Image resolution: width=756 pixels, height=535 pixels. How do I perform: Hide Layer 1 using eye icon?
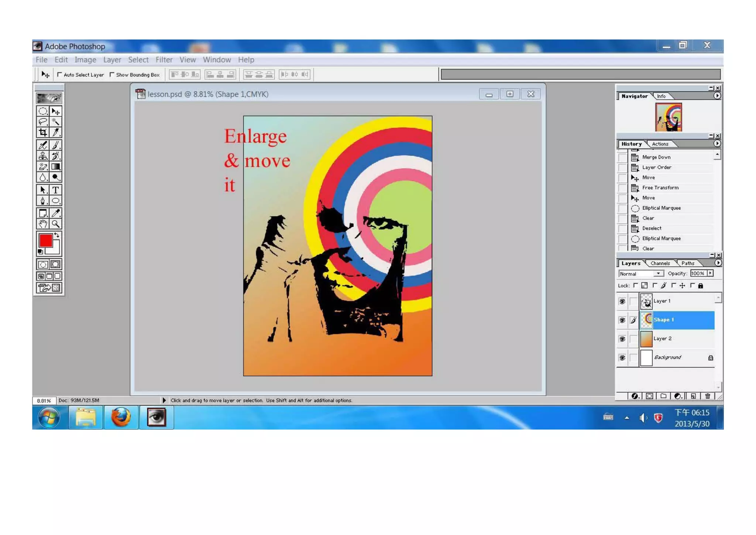[622, 301]
